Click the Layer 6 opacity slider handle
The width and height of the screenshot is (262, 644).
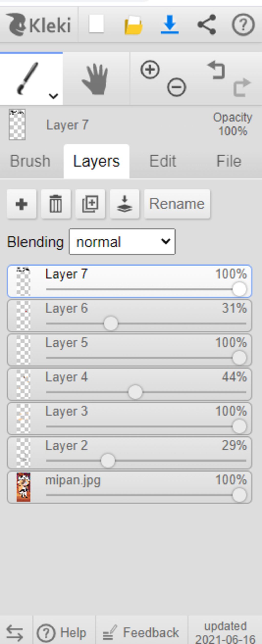point(111,324)
